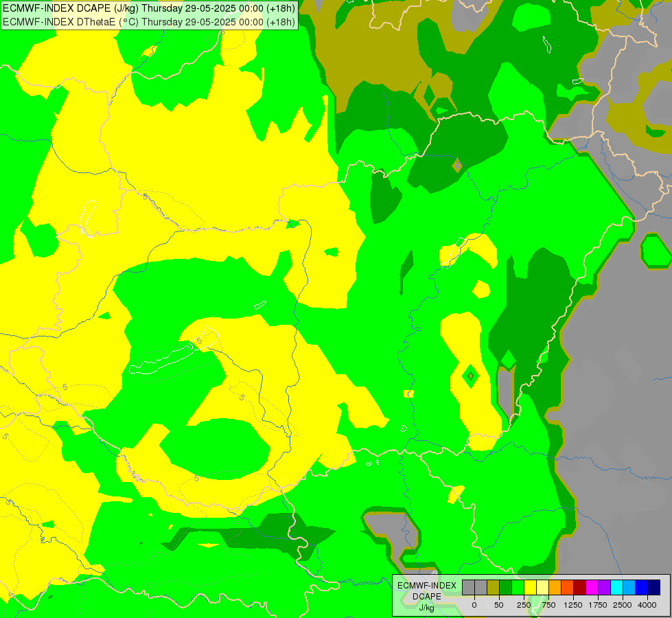Click the red-orange legend swatch
Screen dimensions: 672x618
point(568,587)
